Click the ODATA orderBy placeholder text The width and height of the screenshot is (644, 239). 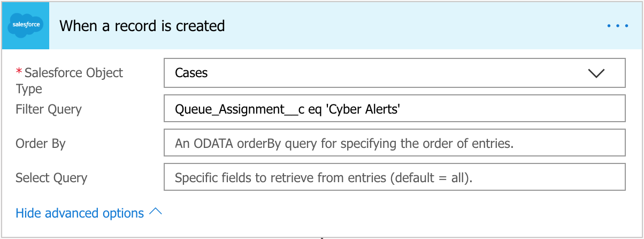pyautogui.click(x=344, y=144)
